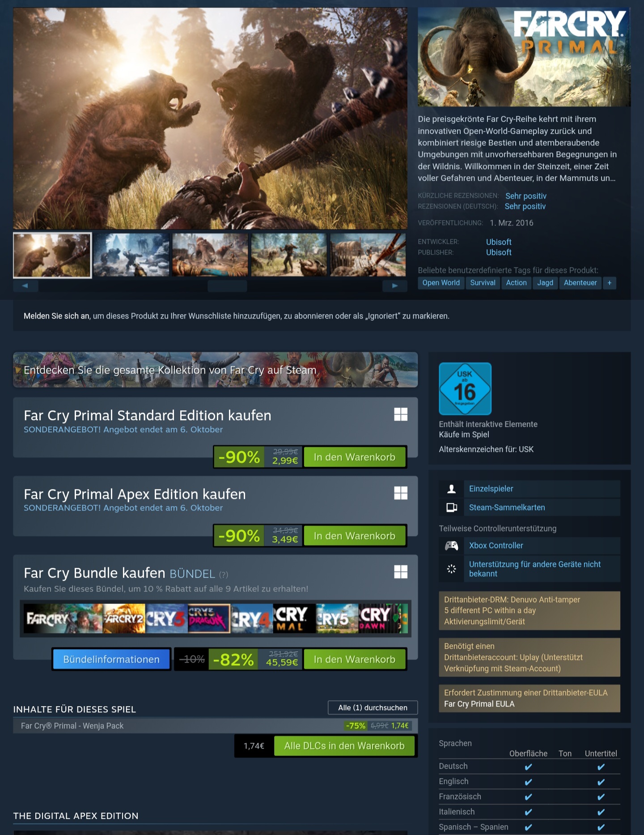Click 'Alterskennzeichen für: USK' text
Image resolution: width=644 pixels, height=835 pixels.
(x=486, y=449)
